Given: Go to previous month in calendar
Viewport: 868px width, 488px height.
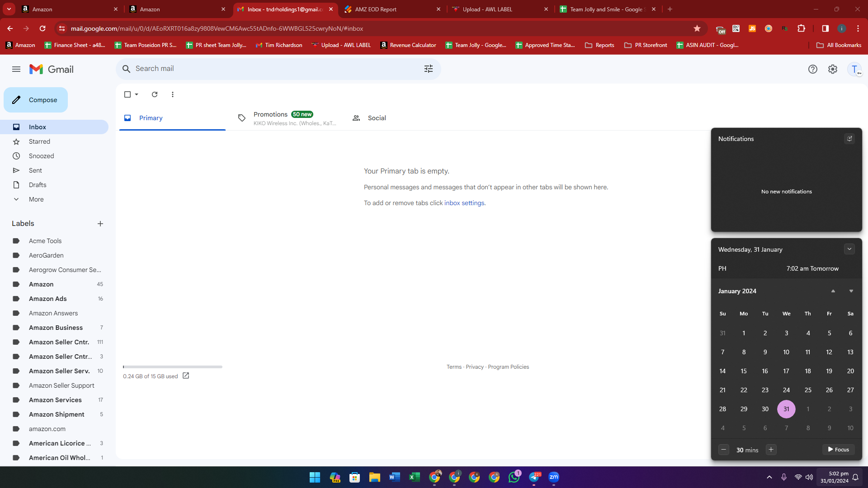Looking at the screenshot, I should (833, 291).
